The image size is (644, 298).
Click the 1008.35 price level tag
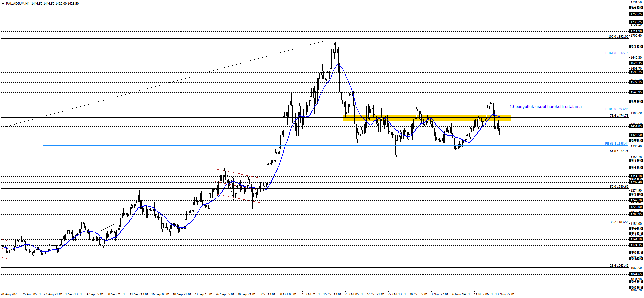coord(636,288)
